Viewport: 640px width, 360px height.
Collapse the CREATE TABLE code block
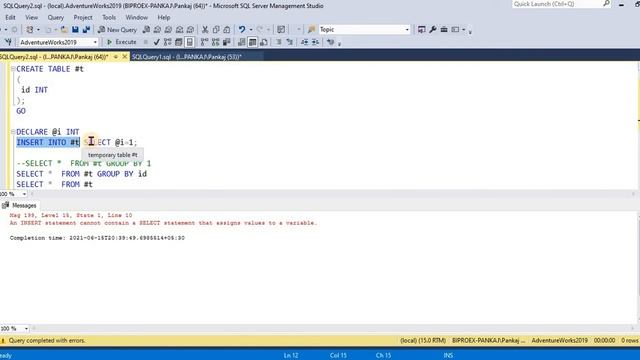tap(13, 69)
